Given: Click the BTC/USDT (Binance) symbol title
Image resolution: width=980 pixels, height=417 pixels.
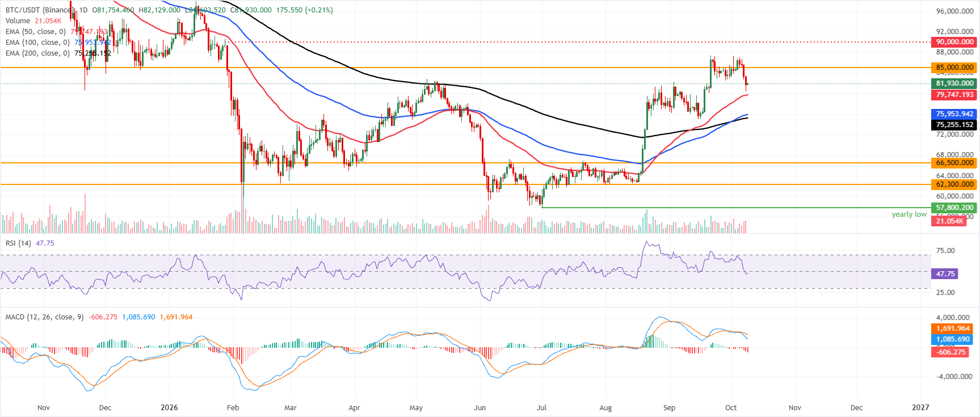Looking at the screenshot, I should [x=39, y=10].
